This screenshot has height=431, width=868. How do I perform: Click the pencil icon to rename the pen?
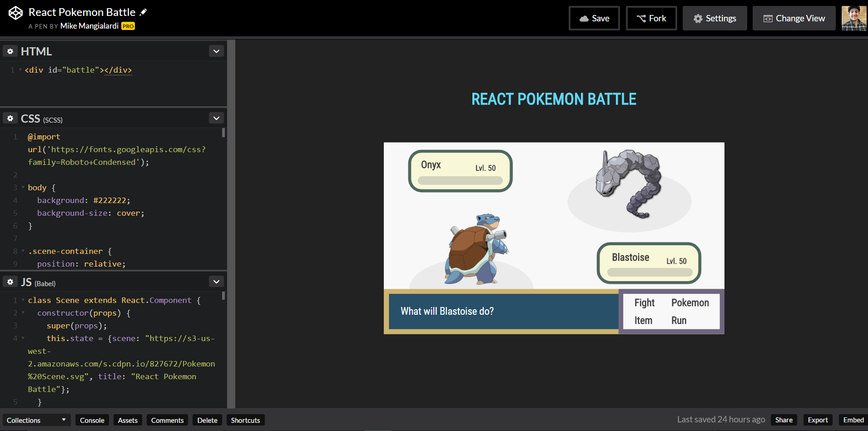(143, 11)
